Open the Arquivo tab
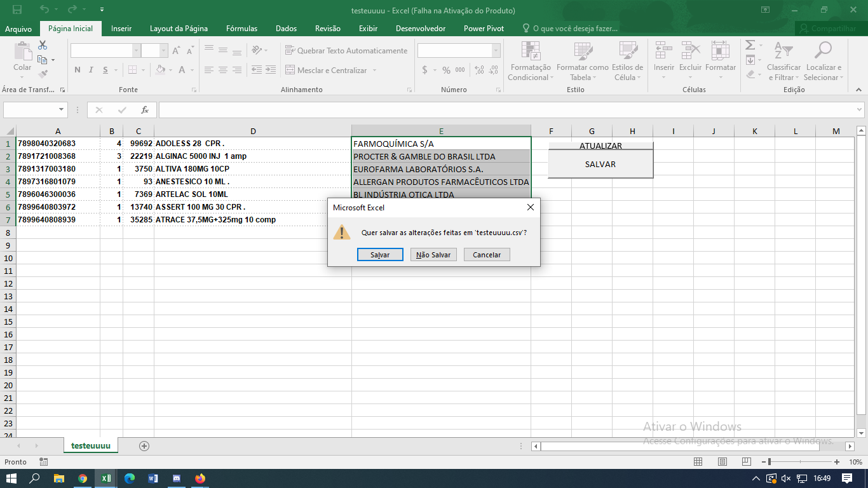The height and width of the screenshot is (488, 868). (x=18, y=29)
